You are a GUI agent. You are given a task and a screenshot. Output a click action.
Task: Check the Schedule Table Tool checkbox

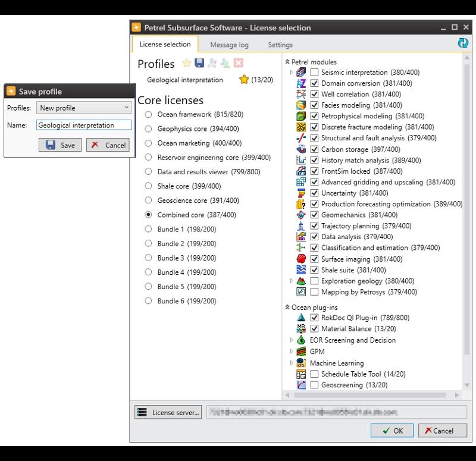315,374
